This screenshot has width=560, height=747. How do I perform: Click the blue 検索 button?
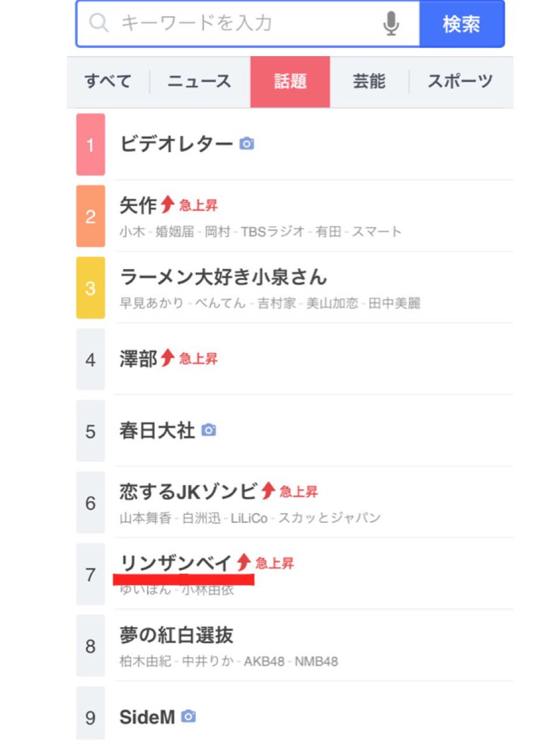click(x=461, y=24)
